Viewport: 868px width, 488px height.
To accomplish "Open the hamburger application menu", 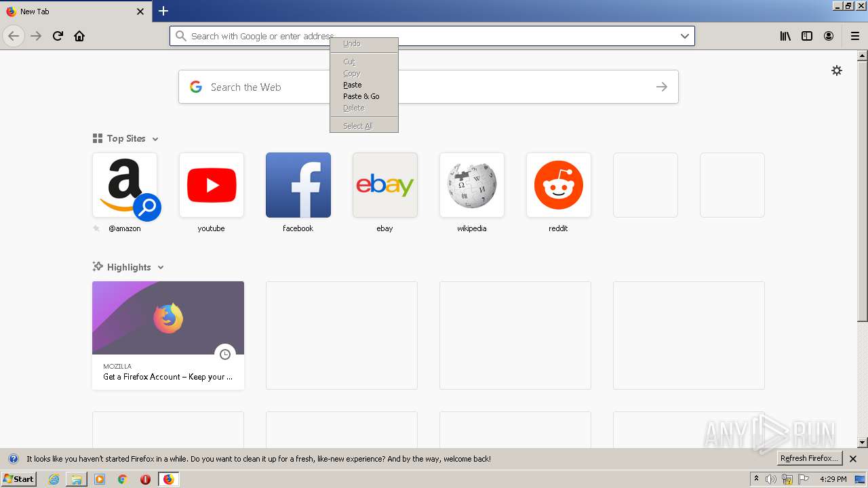I will (855, 36).
